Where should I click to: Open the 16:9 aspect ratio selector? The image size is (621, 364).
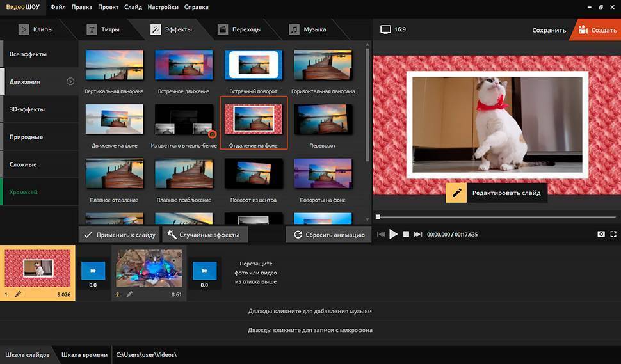pos(392,29)
